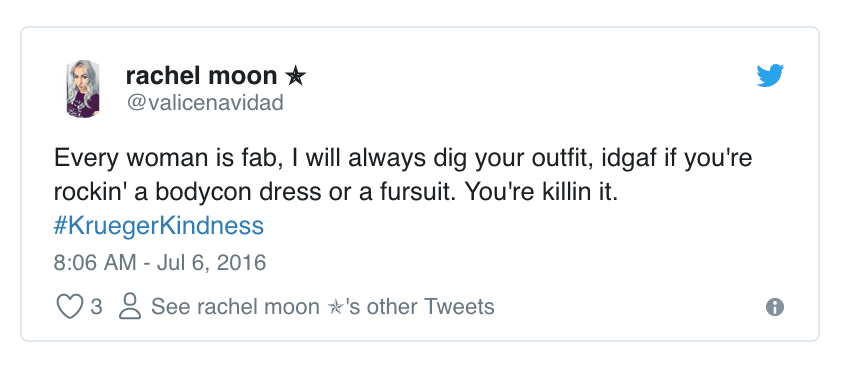Click the person silhouette icon

tap(129, 307)
